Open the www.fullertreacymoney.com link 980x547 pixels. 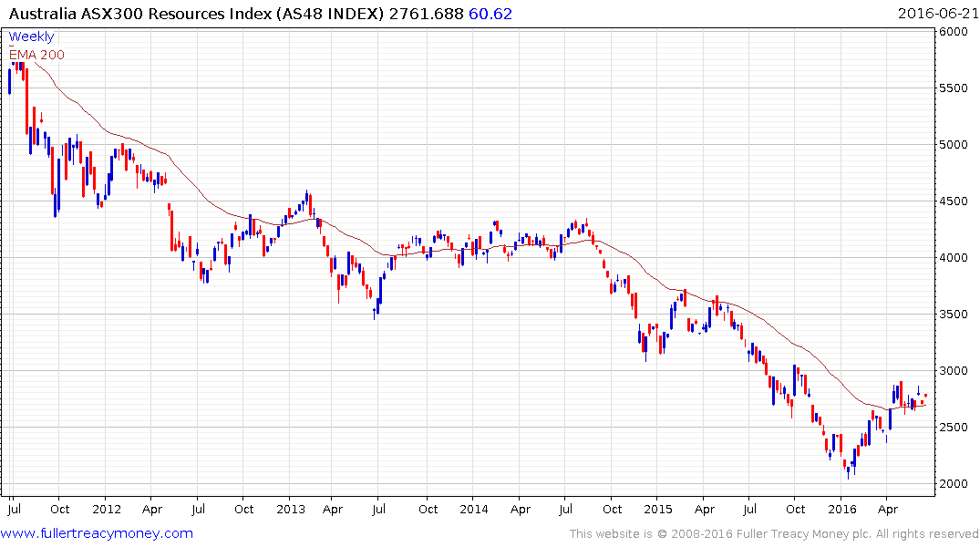click(x=97, y=533)
